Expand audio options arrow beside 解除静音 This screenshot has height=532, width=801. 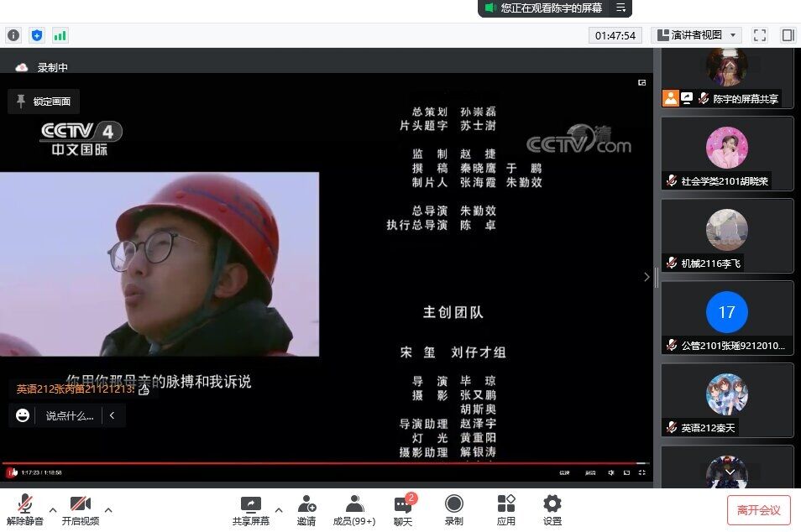pos(53,509)
